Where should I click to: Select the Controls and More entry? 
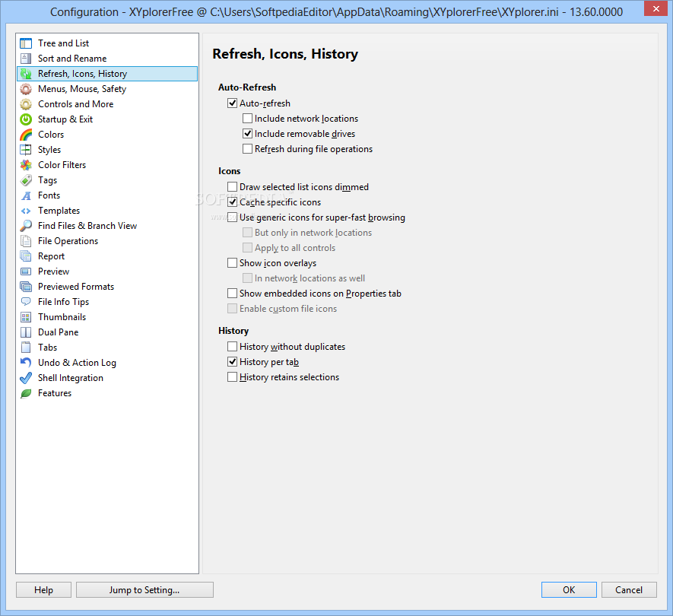107,104
